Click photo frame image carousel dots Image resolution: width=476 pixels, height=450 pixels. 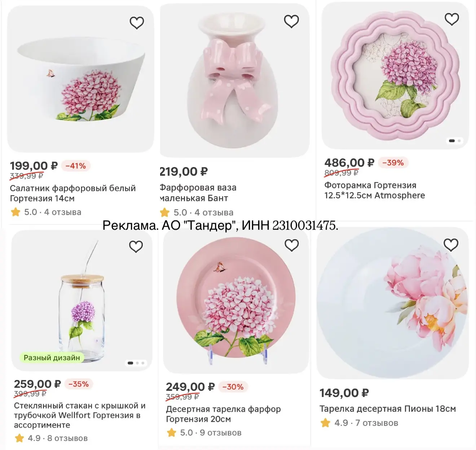pyautogui.click(x=455, y=141)
